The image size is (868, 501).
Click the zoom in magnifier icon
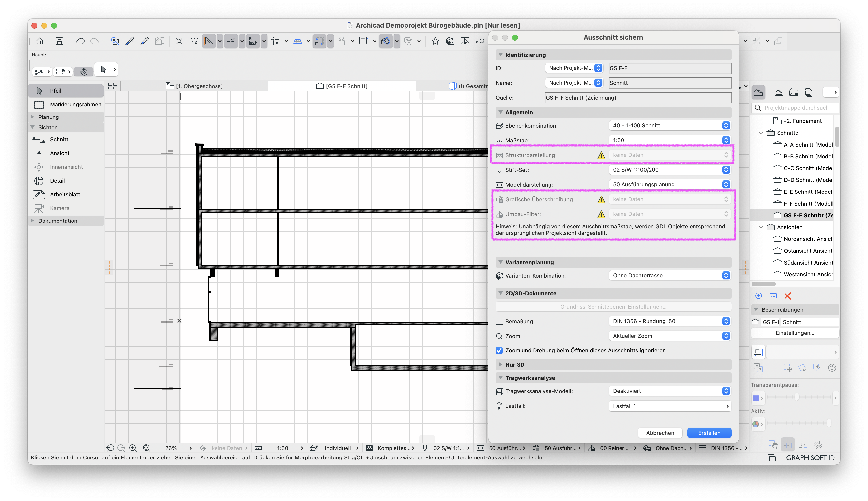click(133, 448)
